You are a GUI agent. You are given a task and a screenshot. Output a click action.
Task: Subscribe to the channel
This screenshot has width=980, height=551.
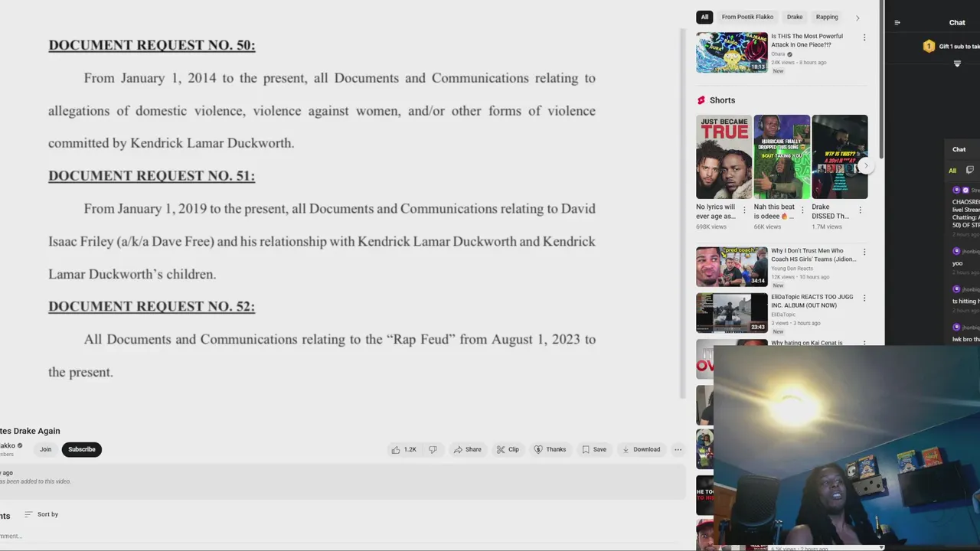coord(82,449)
